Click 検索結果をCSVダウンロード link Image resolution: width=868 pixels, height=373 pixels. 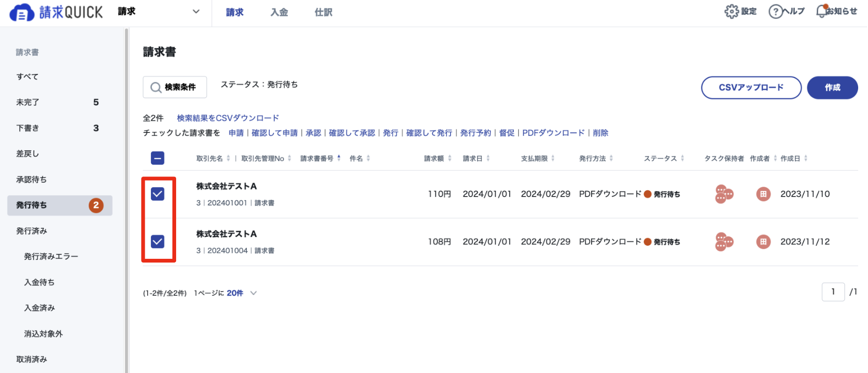click(x=228, y=118)
